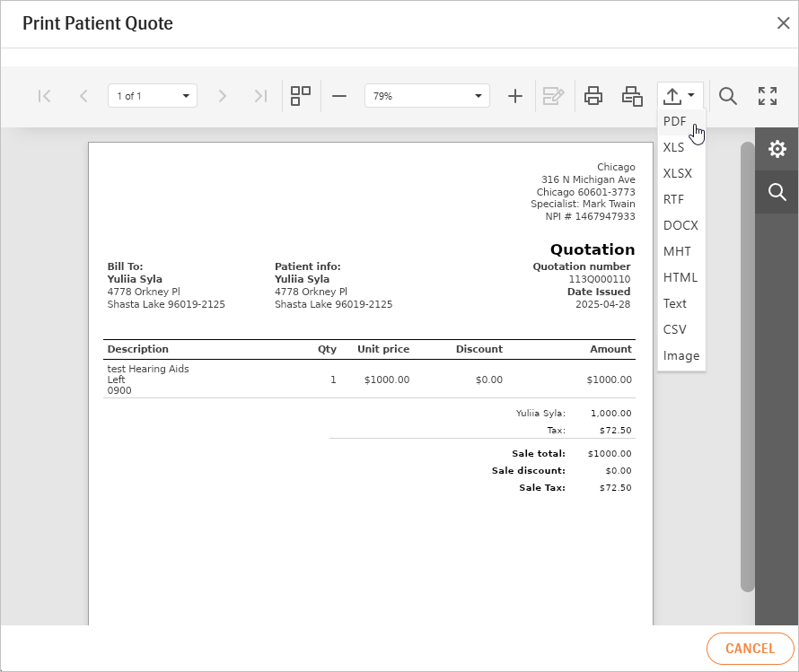Select XLSX from export menu
Image resolution: width=799 pixels, height=672 pixels.
[680, 173]
